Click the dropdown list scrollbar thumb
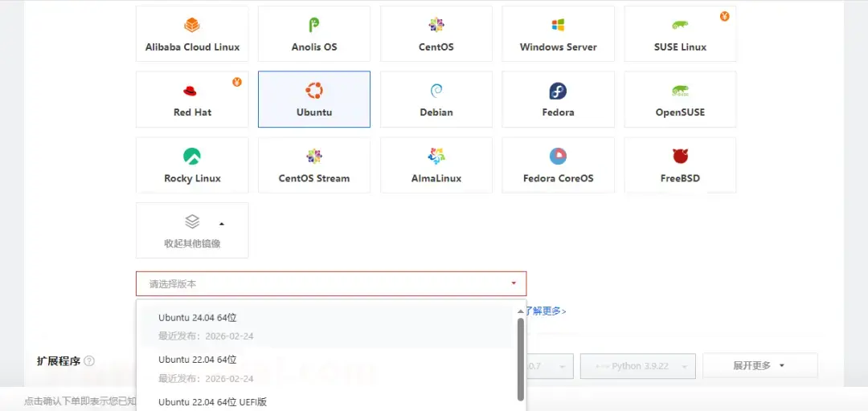 pyautogui.click(x=520, y=359)
